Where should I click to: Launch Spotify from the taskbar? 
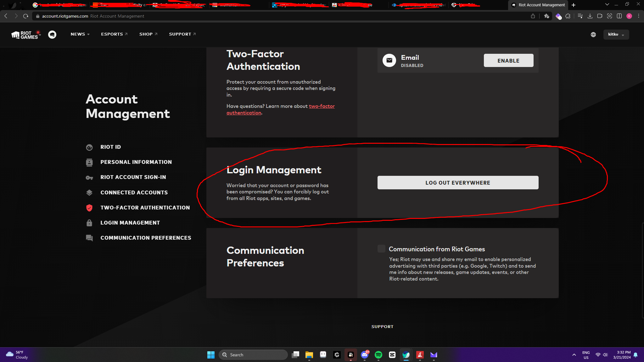378,355
